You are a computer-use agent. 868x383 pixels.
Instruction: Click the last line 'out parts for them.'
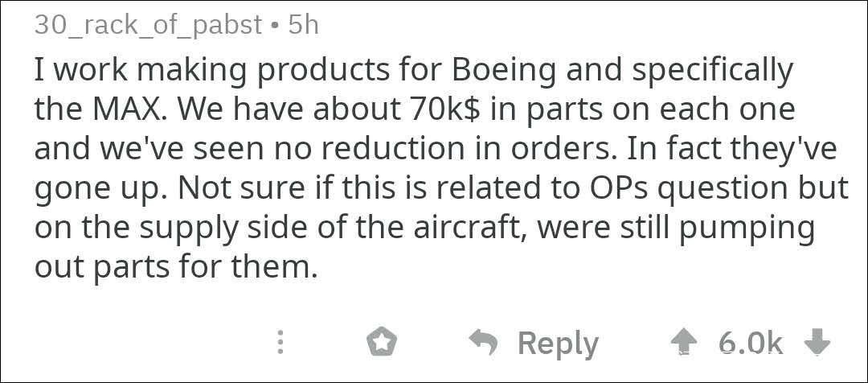tap(176, 266)
